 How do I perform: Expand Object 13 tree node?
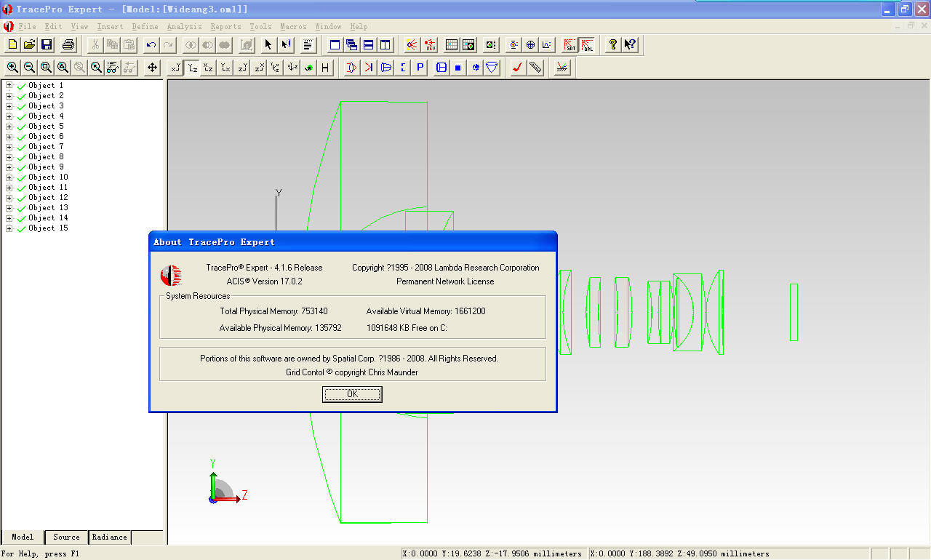tap(9, 207)
